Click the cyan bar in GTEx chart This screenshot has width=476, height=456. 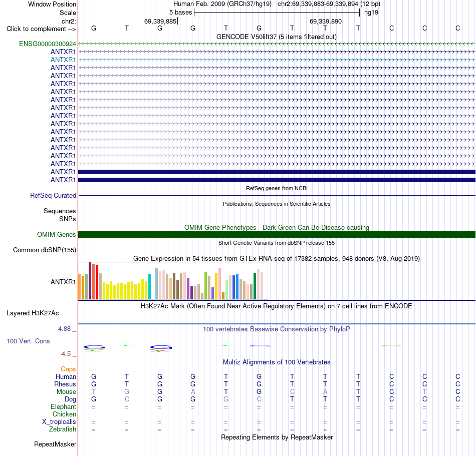coord(149,287)
